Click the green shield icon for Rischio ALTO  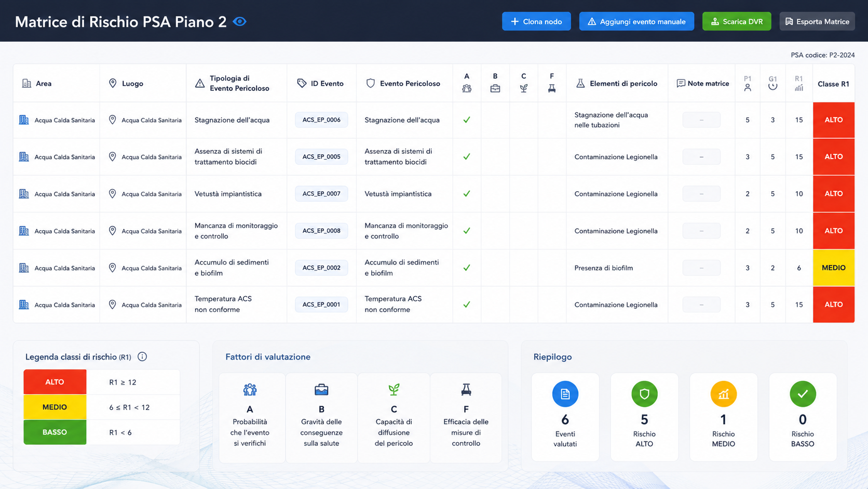[644, 394]
